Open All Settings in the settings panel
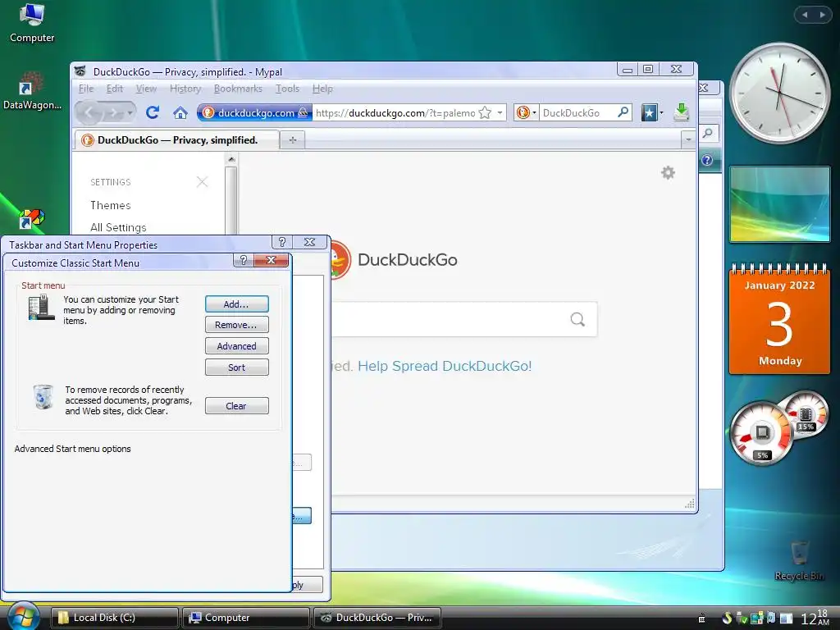 pyautogui.click(x=118, y=227)
